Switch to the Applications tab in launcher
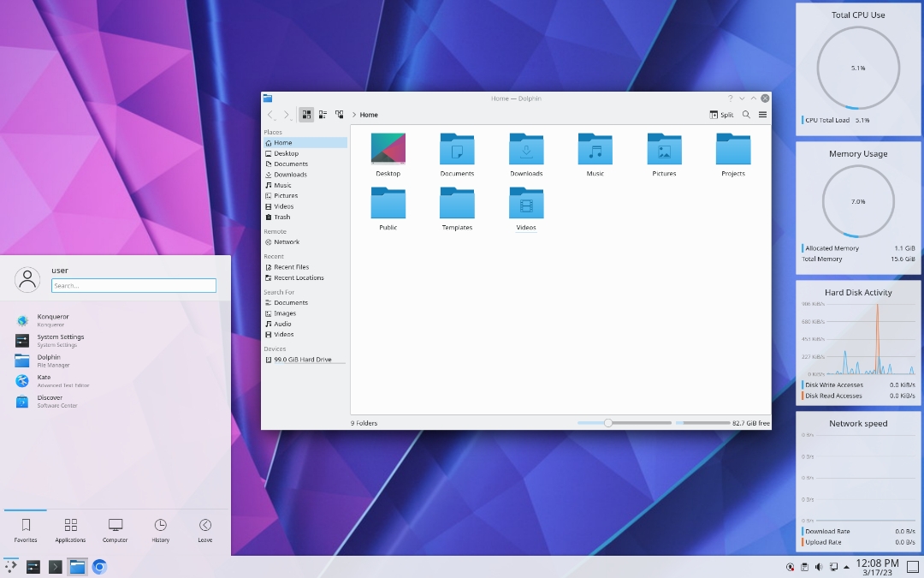This screenshot has height=578, width=924. [70, 530]
